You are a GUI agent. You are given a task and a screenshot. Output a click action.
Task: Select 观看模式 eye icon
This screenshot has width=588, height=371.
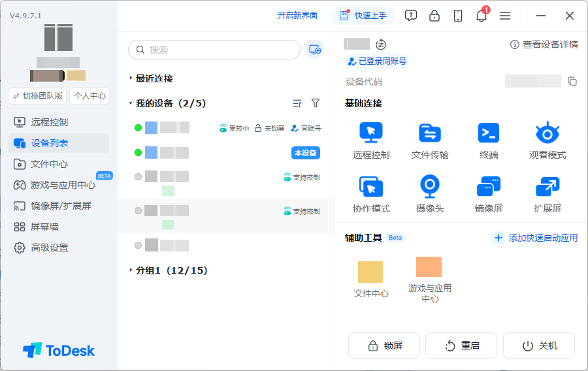point(547,133)
